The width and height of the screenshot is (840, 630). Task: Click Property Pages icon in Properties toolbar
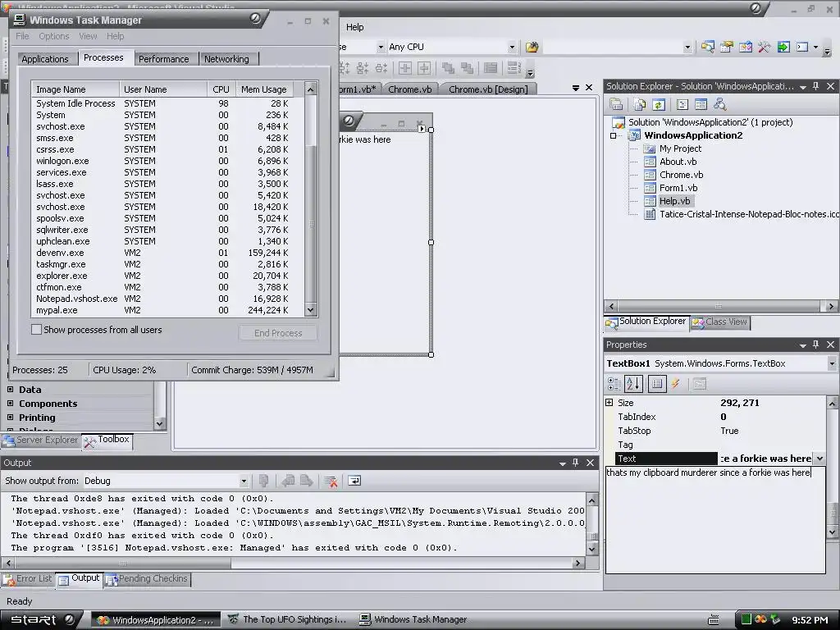coord(699,384)
